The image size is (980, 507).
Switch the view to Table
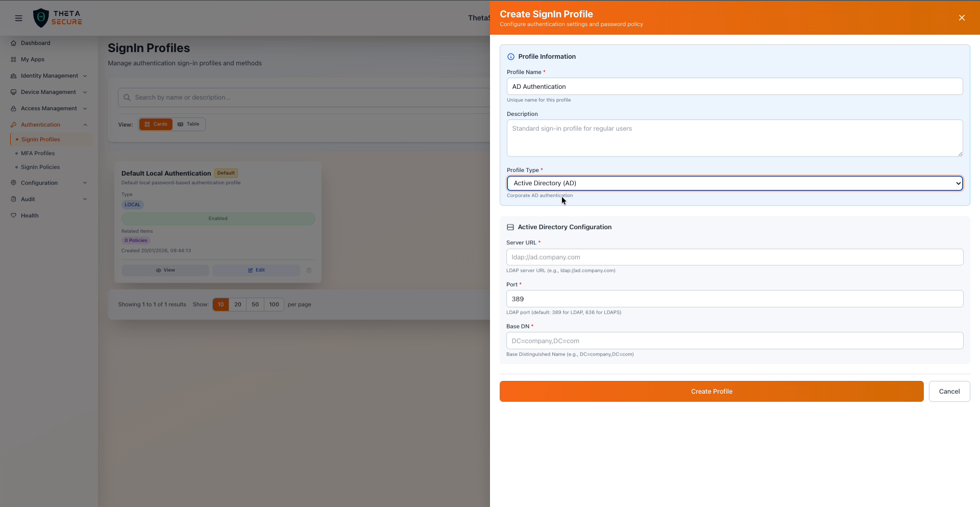point(188,124)
